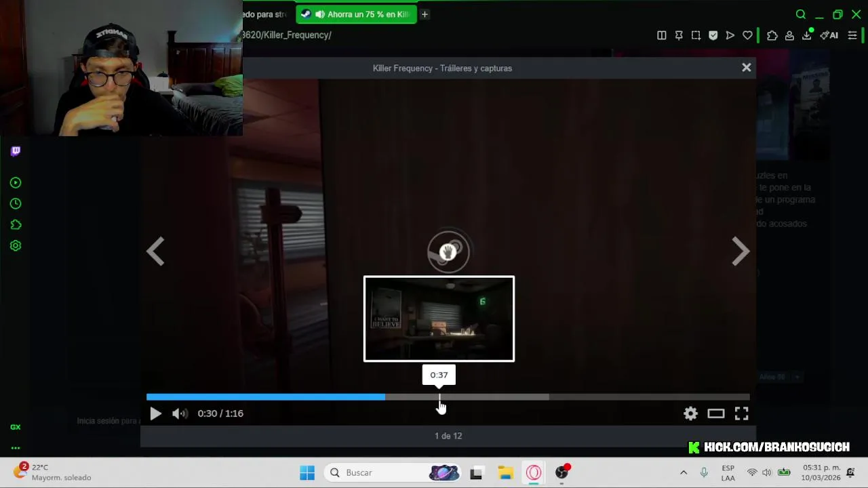Open the easy setup sliders icon
Screen dimensions: 868x488
(852, 35)
